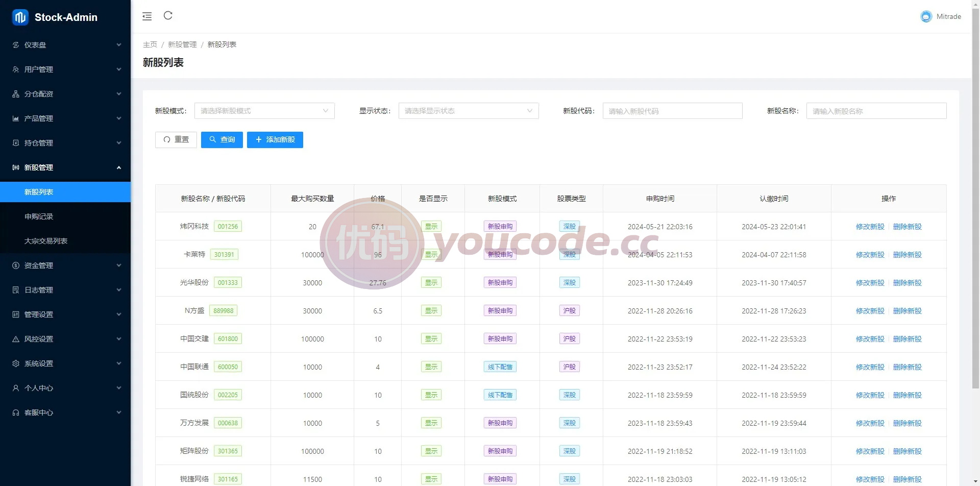Screen dimensions: 980x486
Task: Click 显示 tag in 万方发展 row
Action: [431, 423]
